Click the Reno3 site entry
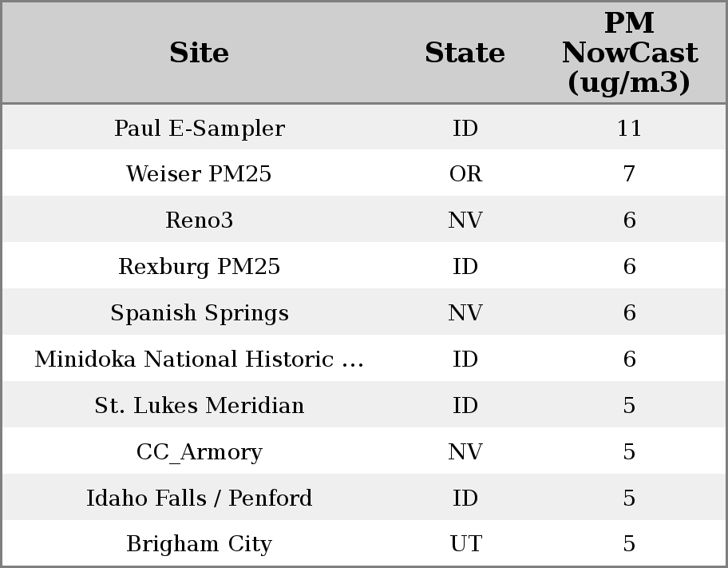This screenshot has width=728, height=568. click(x=199, y=220)
